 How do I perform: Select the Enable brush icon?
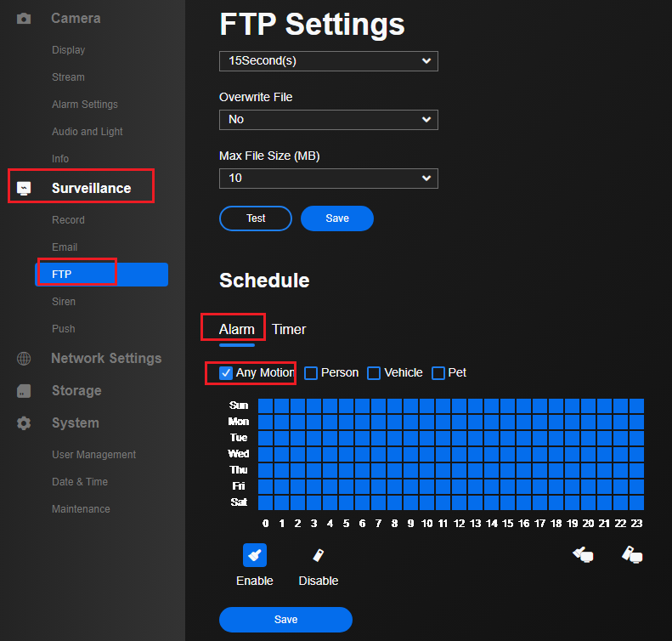(x=255, y=555)
